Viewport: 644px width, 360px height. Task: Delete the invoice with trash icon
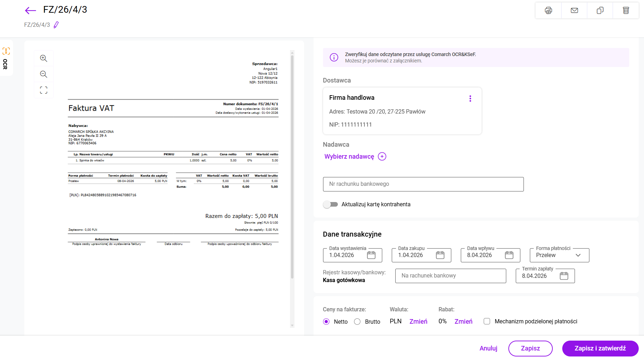point(626,11)
